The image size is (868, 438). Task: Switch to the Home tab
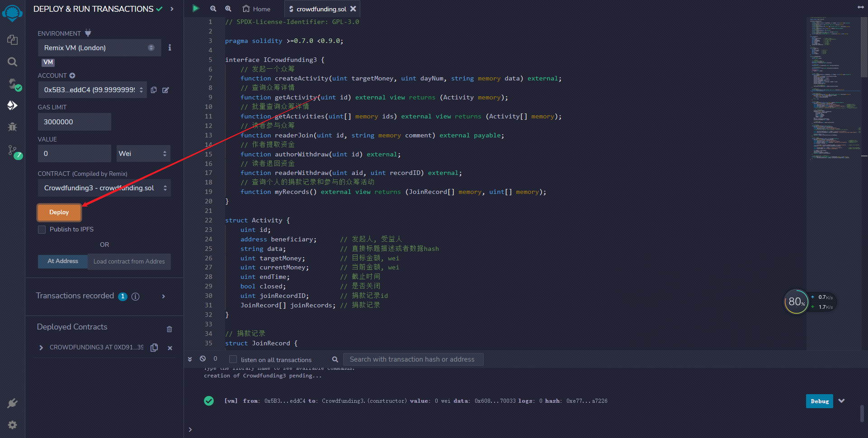coord(256,9)
